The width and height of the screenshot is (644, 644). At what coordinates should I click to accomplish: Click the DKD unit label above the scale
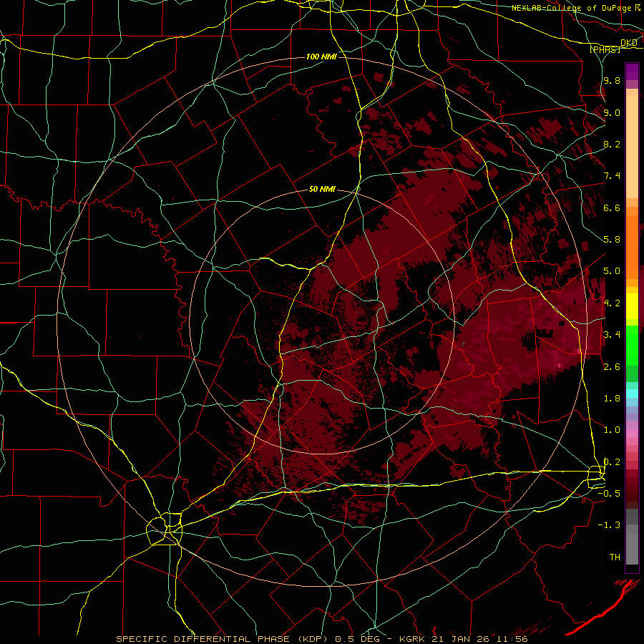pos(629,43)
